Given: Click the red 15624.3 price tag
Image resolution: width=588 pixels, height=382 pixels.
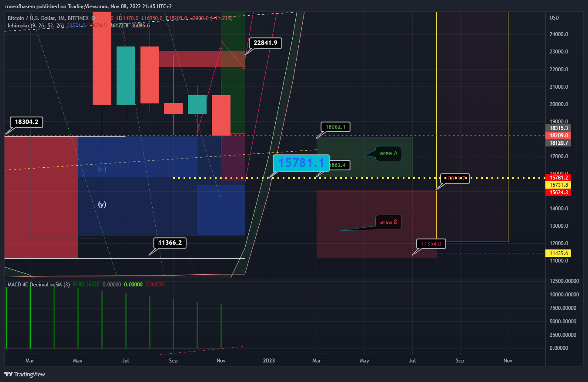Looking at the screenshot, I should point(558,193).
